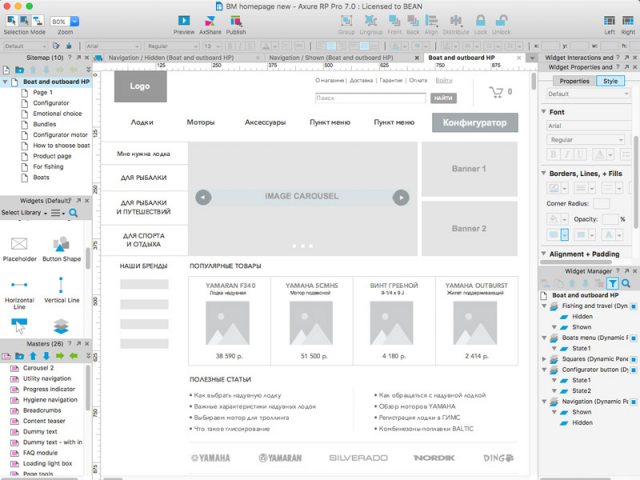
Task: Toggle visibility of Navigation dynamic panel
Action: tap(633, 402)
